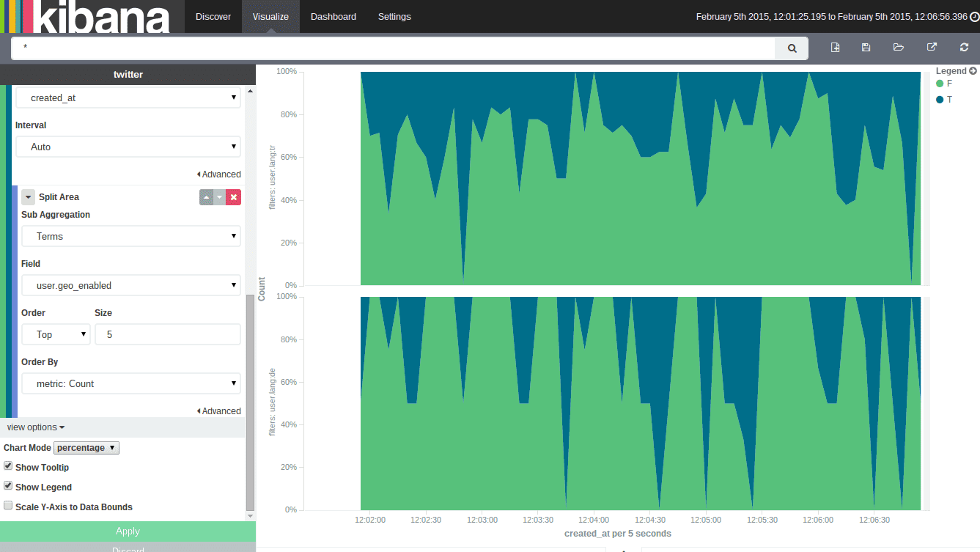Load saved visualization with the folder icon
Screen dimensions: 980x552
tap(899, 48)
